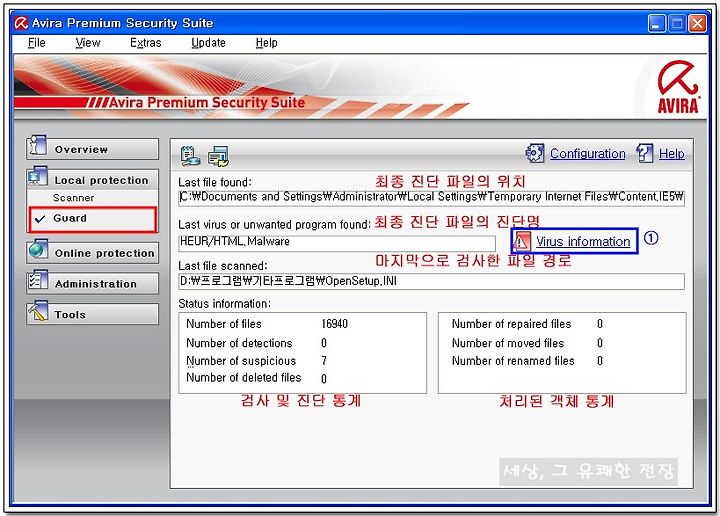
Task: Click the Virus information warning icon
Action: 522,241
